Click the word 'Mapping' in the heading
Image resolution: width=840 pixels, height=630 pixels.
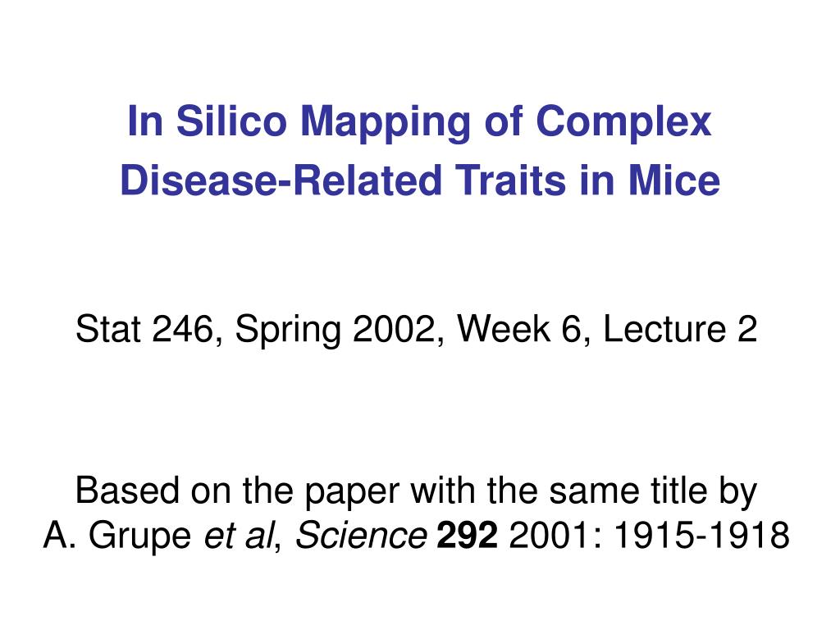[x=386, y=123]
